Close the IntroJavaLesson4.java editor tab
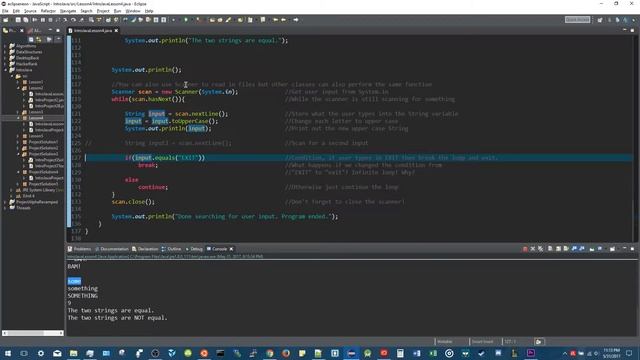Screen dimensions: 640x360 click(116, 31)
